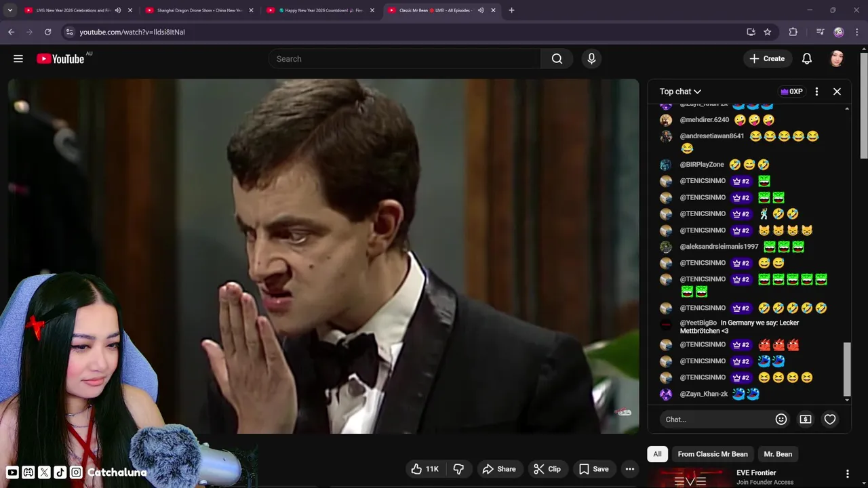Close the Shanghai Dragon Drone Show tab
The width and height of the screenshot is (868, 488).
point(251,10)
